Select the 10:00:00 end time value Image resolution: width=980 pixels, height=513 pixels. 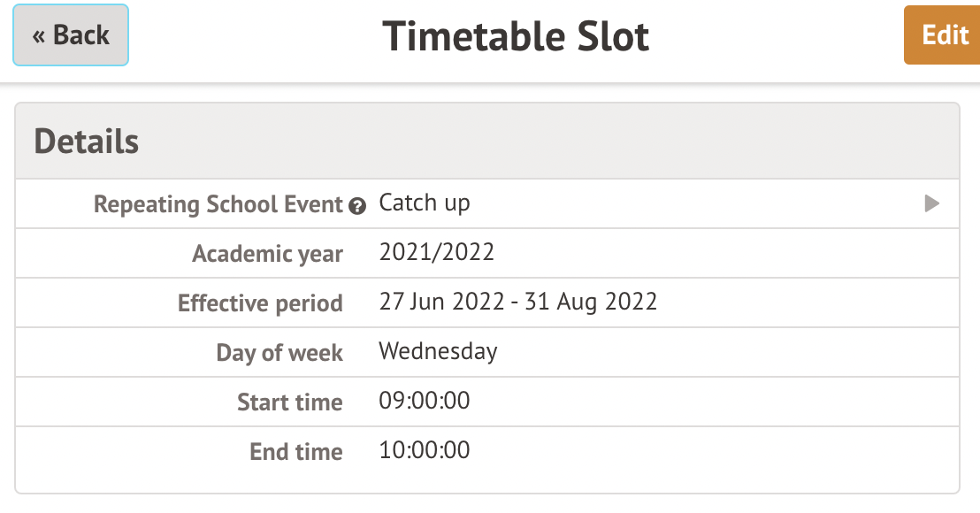[425, 450]
